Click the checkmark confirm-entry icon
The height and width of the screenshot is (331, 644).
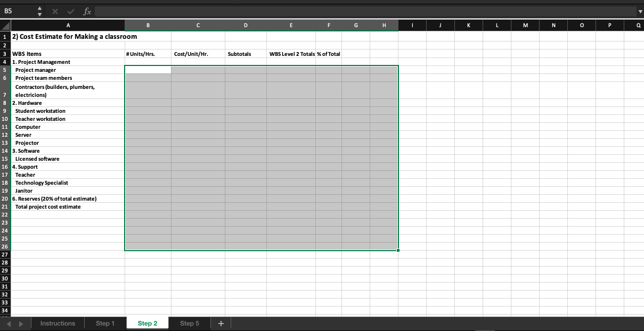click(70, 11)
